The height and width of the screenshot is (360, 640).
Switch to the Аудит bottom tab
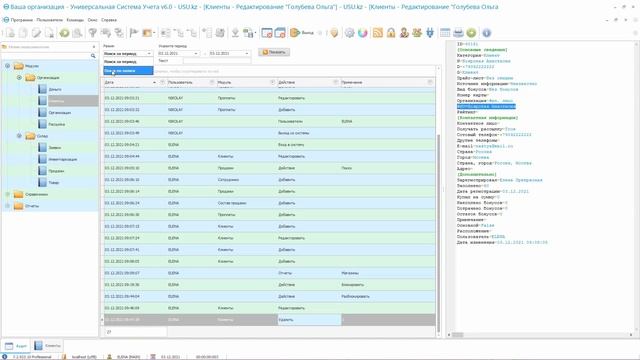[16, 346]
